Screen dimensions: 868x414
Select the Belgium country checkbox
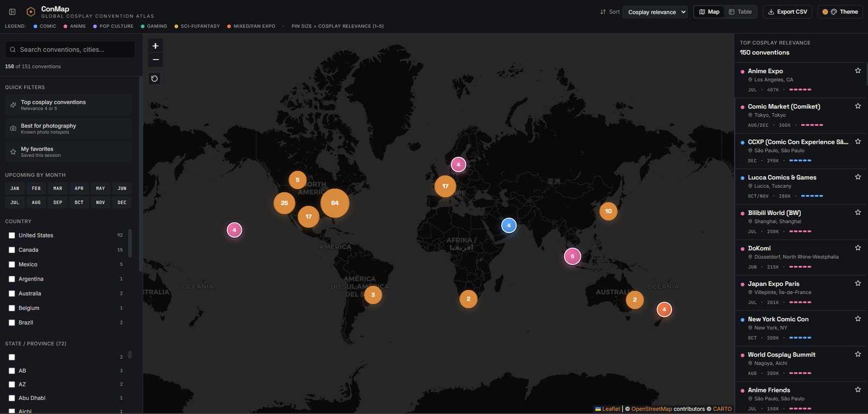pos(12,308)
